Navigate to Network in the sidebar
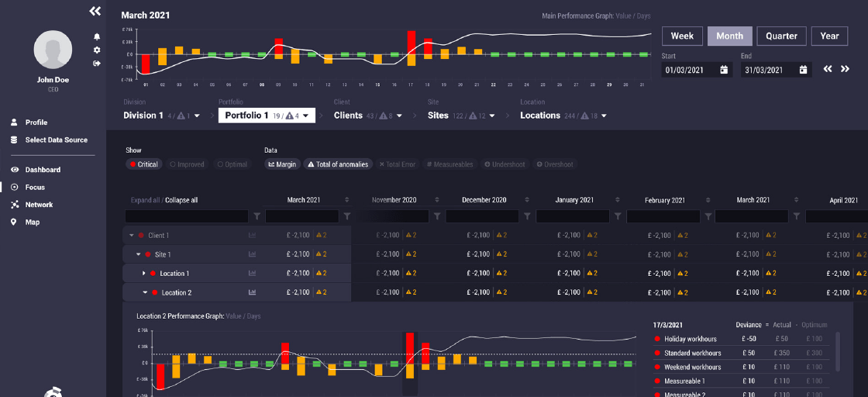 point(39,205)
